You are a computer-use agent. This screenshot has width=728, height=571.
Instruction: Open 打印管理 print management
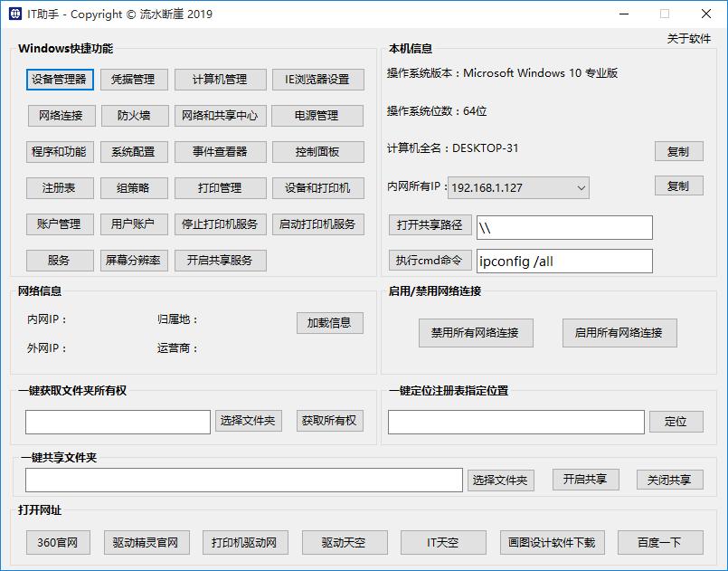pos(220,188)
